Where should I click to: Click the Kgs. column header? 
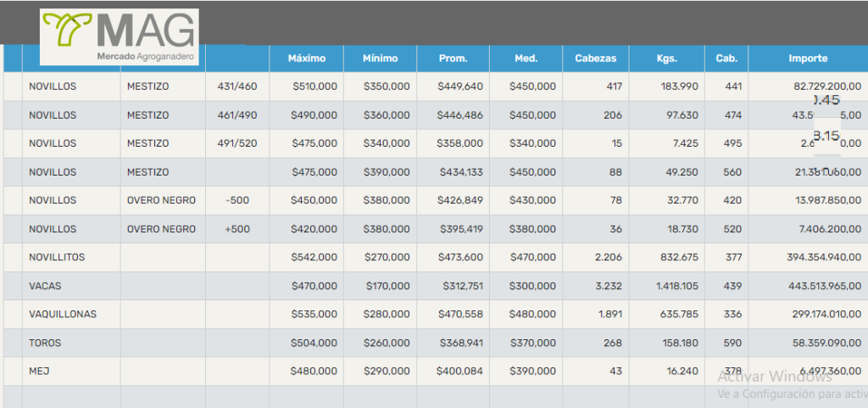(666, 59)
